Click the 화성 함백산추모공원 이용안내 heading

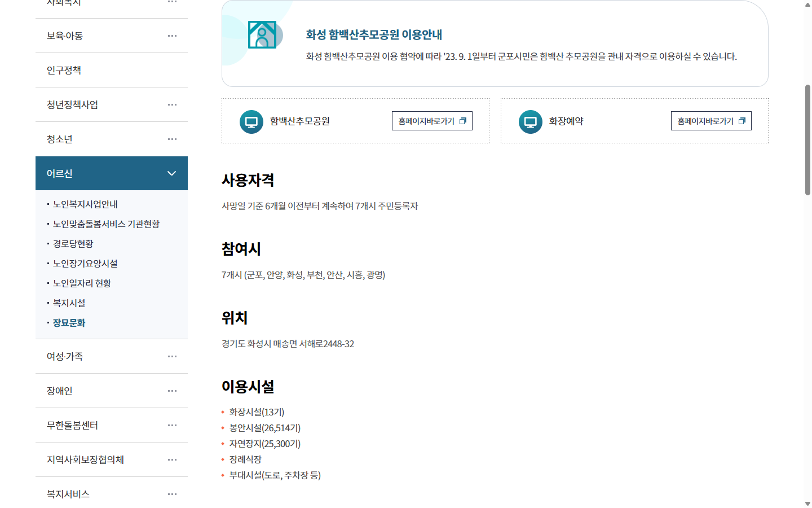tap(374, 34)
